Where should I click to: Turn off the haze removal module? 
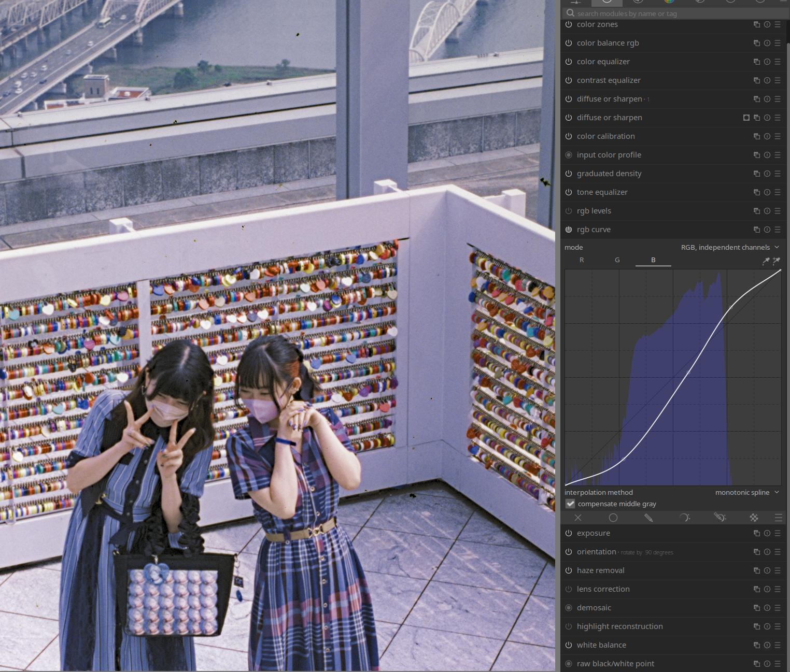click(569, 570)
